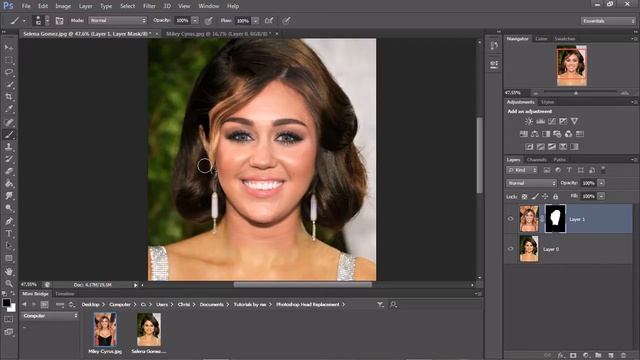Open layer filter Kind dropdown
640x360 pixels.
(522, 170)
